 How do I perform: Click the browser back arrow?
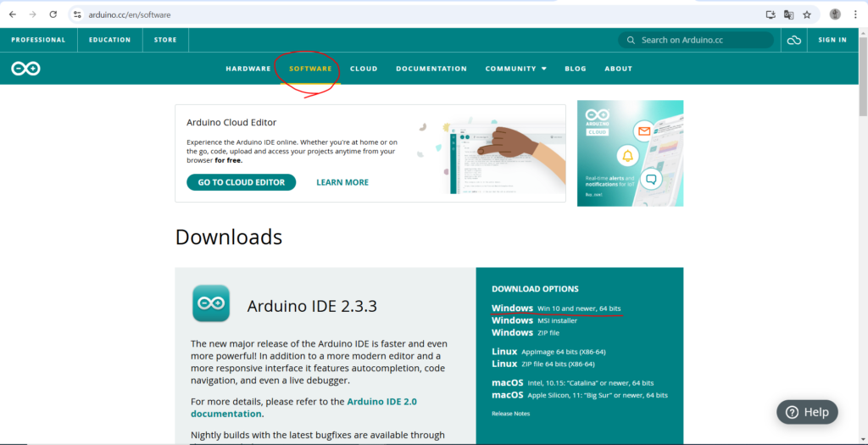(12, 15)
